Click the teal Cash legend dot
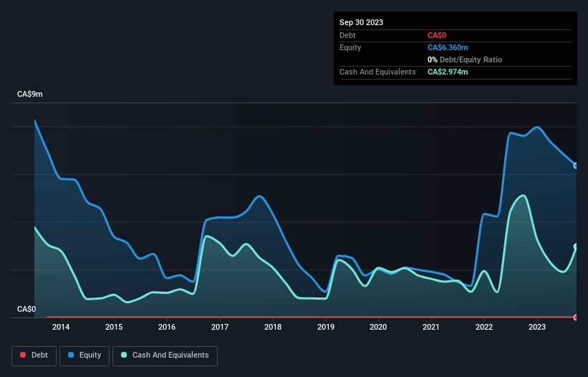The height and width of the screenshot is (377, 588). [124, 355]
